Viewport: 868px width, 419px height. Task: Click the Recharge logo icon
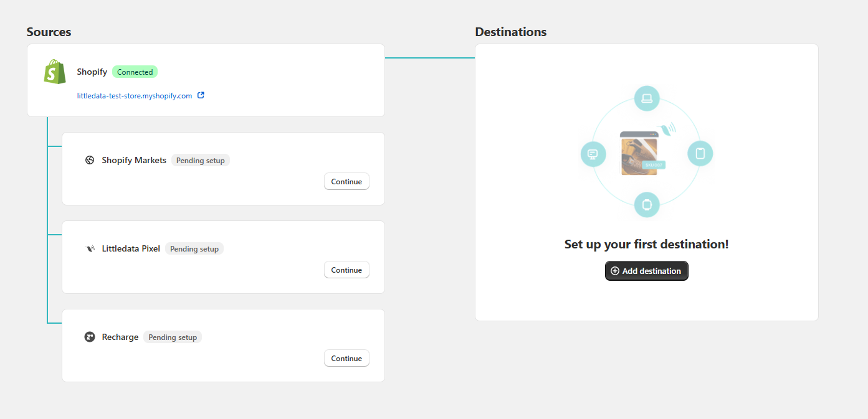tap(90, 337)
